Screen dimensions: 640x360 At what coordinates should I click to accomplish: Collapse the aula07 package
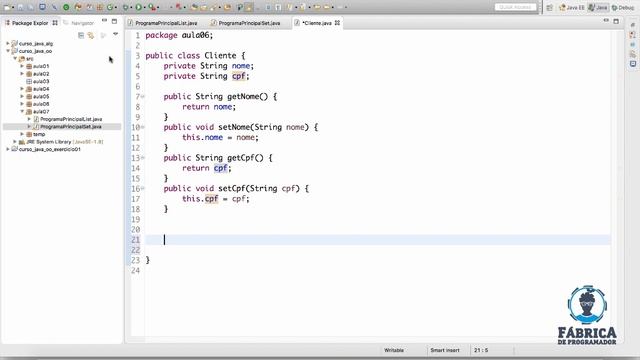(22, 111)
